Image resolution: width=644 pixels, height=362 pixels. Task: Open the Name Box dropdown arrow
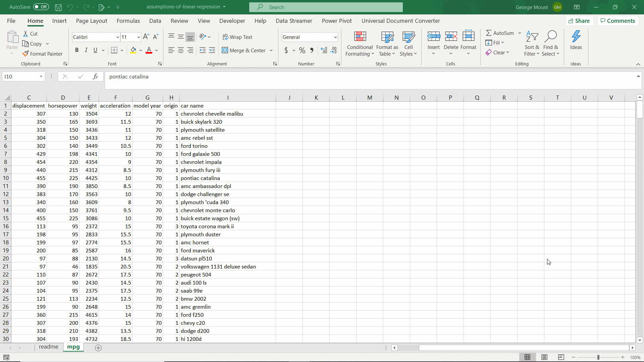click(41, 76)
